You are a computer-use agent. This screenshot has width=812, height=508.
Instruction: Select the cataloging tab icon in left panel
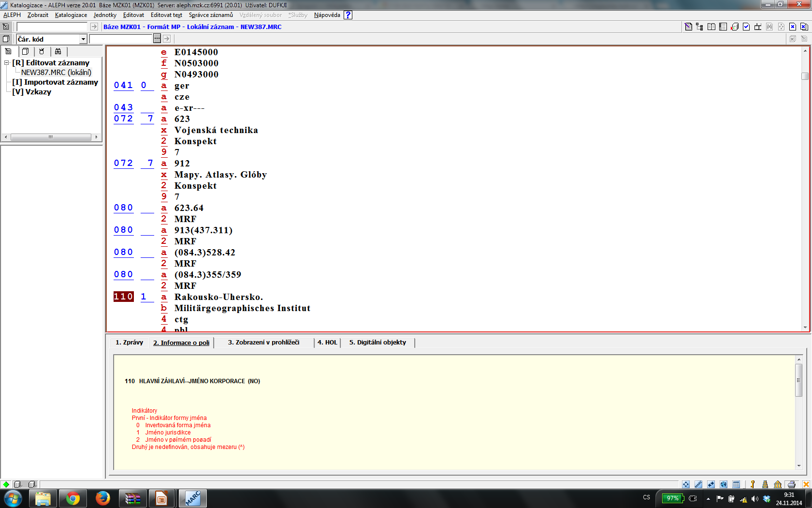click(8, 51)
